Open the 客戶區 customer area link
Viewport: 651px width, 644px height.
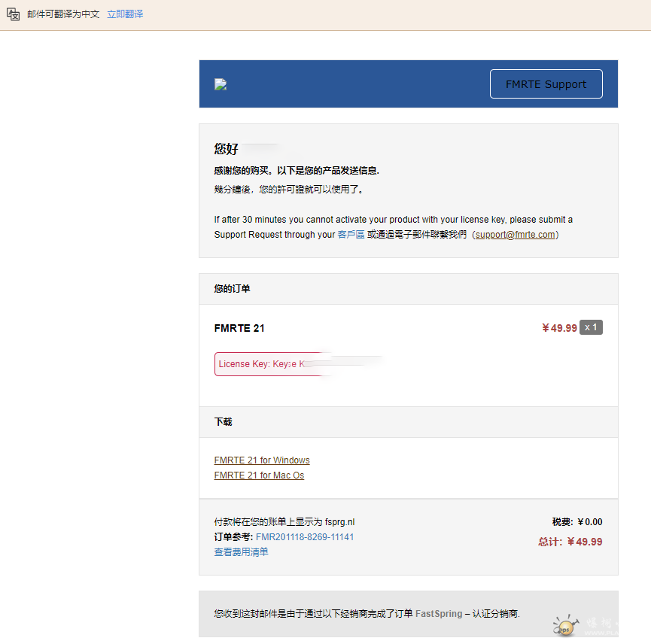(x=351, y=235)
